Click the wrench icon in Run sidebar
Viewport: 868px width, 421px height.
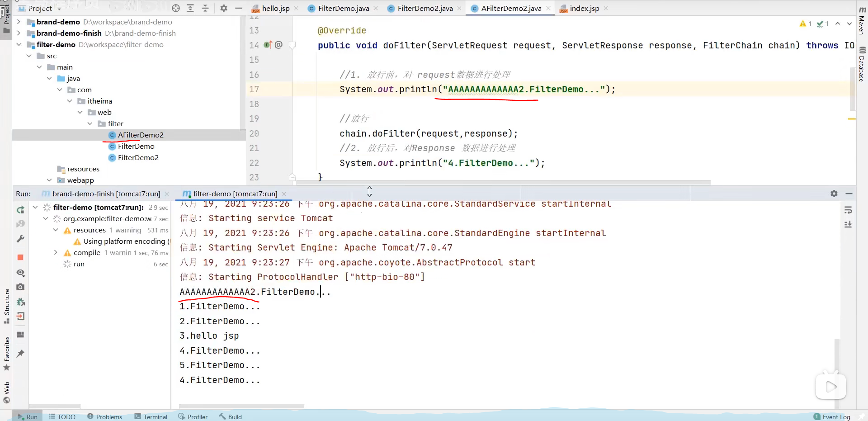point(20,239)
